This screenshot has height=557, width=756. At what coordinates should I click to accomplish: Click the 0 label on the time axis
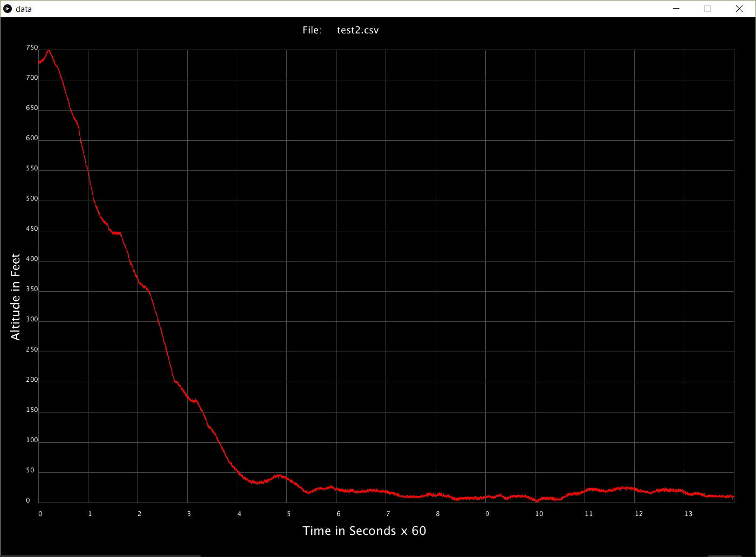tap(40, 514)
